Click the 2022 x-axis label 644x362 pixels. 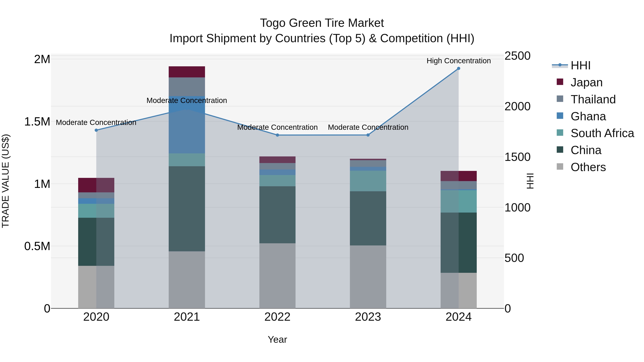coord(277,317)
